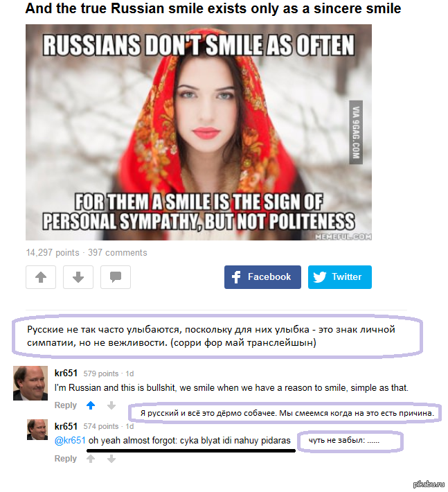448x492 pixels.
Task: Click kr651's large avatar picture
Action: point(30,383)
